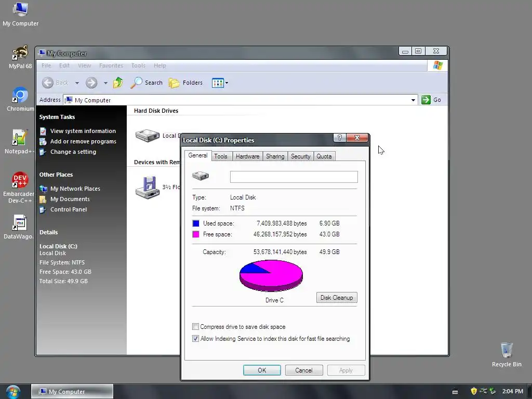Image resolution: width=532 pixels, height=399 pixels.
Task: Click the Drive C pie chart
Action: coord(271,275)
